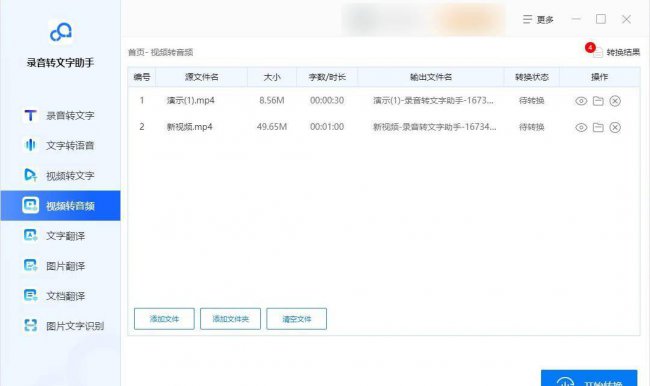Click the 源文件名 column header
The image size is (650, 386).
(x=201, y=77)
